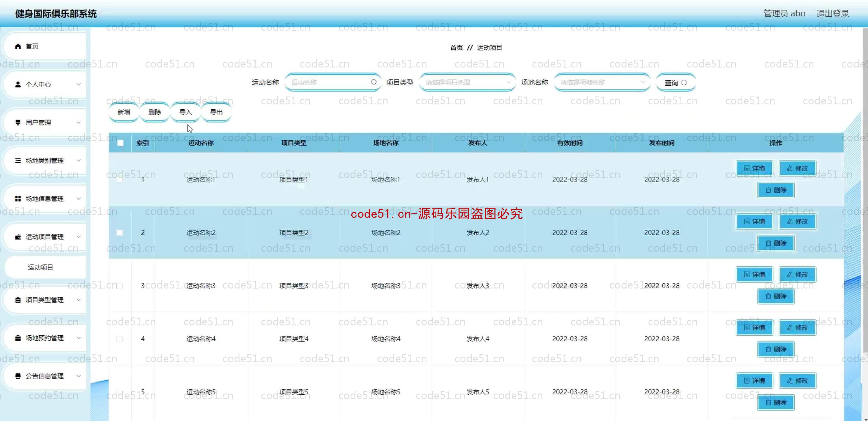Expand 场地预约管理 sidebar menu
The width and height of the screenshot is (868, 421).
click(47, 337)
